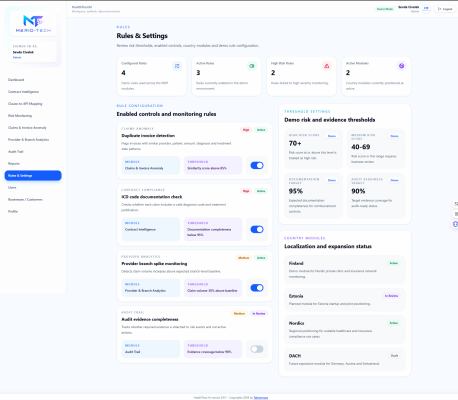The image size is (458, 400).
Task: Toggle the Provider branch spike monitoring rule
Action: 257,288
